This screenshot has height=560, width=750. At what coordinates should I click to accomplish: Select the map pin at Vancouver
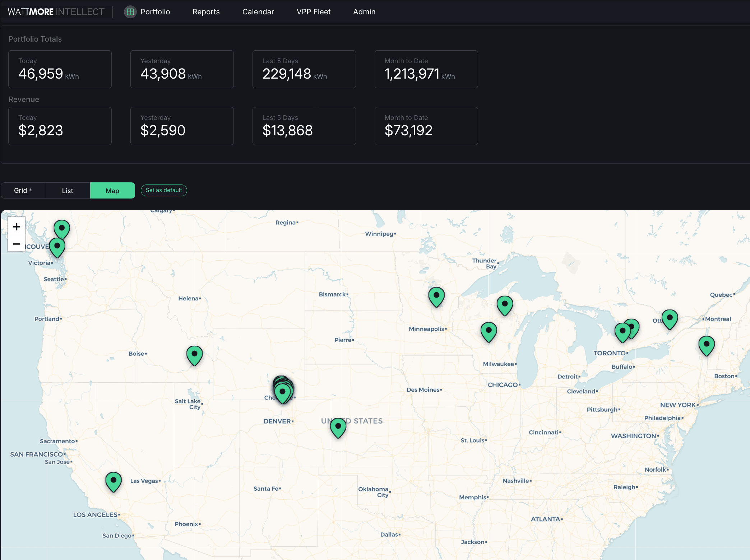point(57,247)
